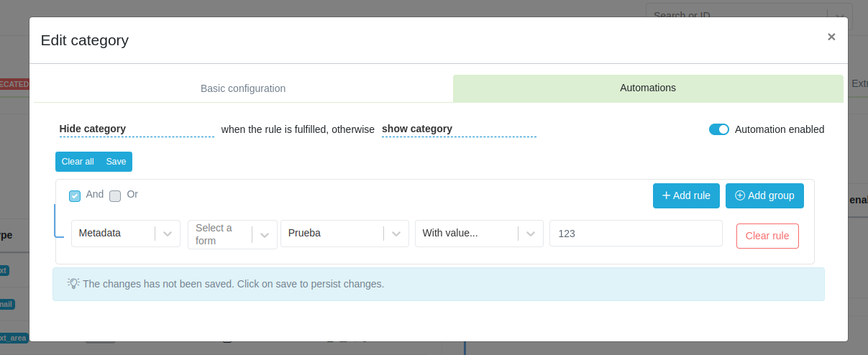868x355 pixels.
Task: Click the Clear rule button
Action: pyautogui.click(x=767, y=236)
